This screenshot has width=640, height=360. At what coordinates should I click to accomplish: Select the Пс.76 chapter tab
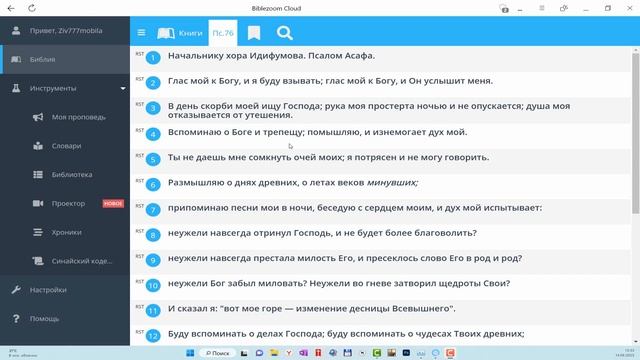pyautogui.click(x=223, y=33)
